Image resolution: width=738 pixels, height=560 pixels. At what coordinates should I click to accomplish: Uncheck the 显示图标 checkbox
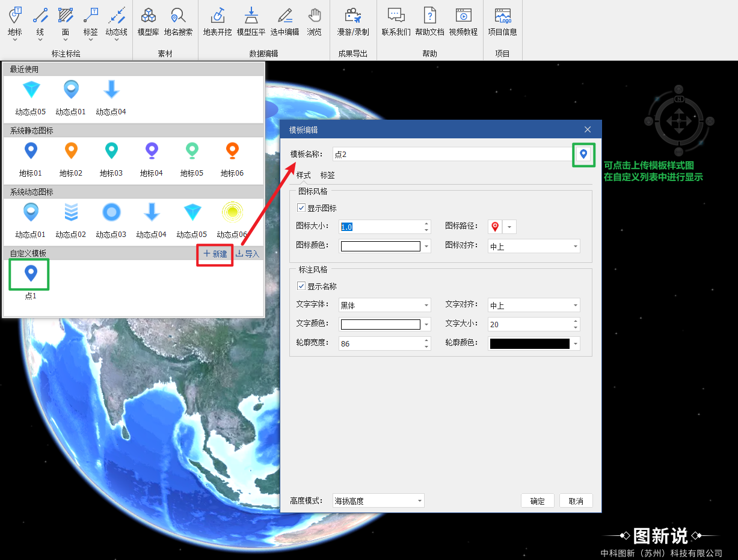pos(301,208)
